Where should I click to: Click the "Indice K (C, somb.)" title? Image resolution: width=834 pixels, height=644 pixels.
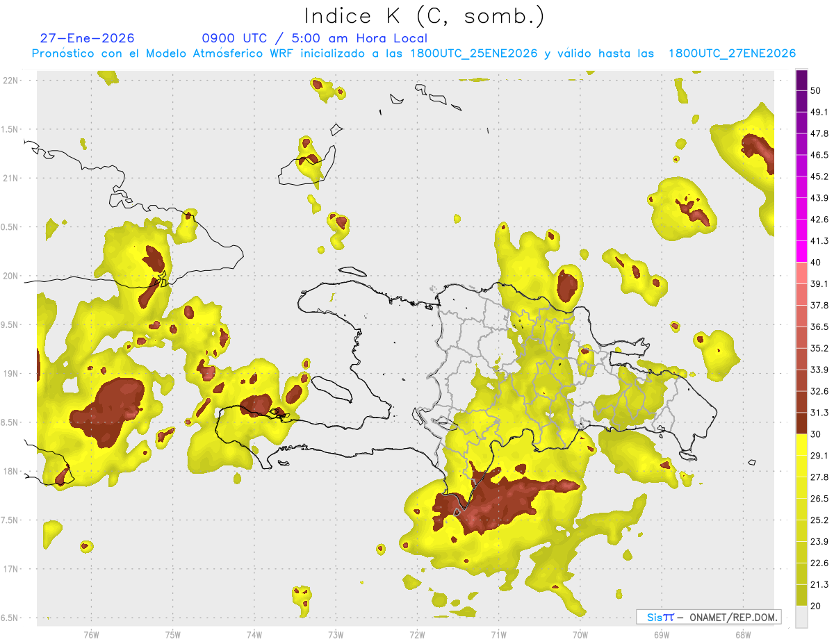point(425,16)
